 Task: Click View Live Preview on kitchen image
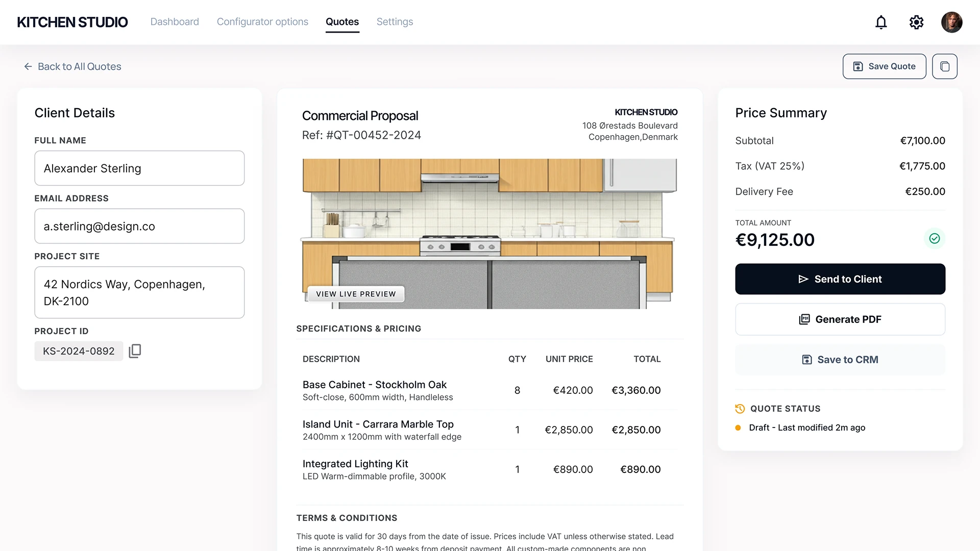click(x=356, y=294)
